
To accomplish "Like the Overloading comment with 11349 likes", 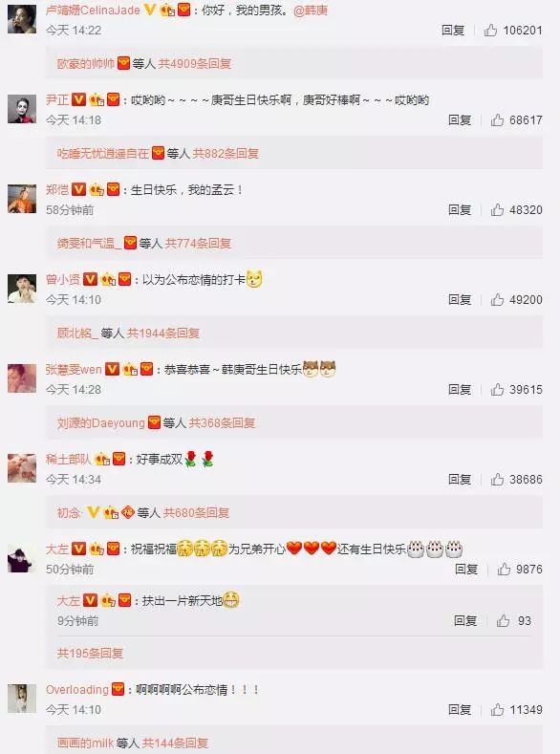I will [497, 709].
